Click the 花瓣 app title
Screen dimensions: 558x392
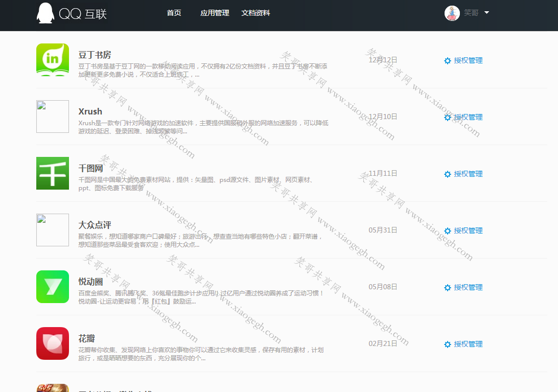tap(86, 338)
